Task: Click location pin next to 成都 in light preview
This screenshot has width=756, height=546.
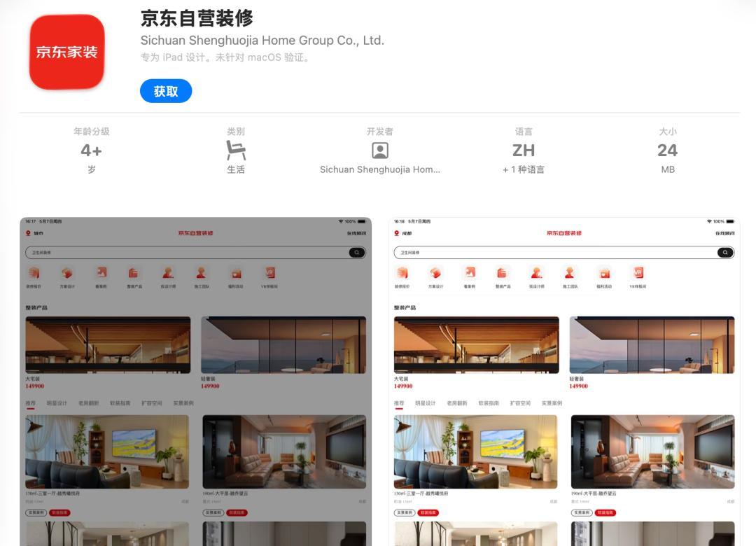Action: tap(397, 233)
